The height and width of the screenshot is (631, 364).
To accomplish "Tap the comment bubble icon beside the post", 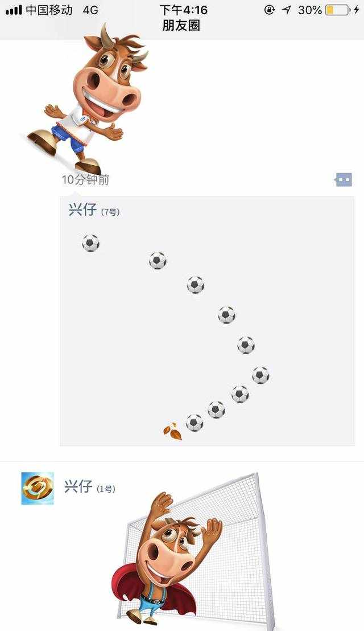I will pyautogui.click(x=344, y=179).
